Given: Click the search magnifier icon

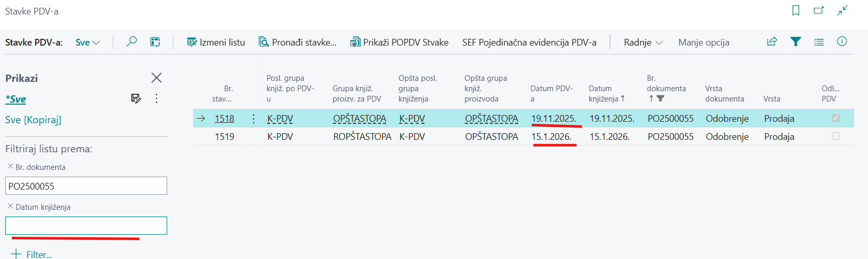Looking at the screenshot, I should [131, 42].
